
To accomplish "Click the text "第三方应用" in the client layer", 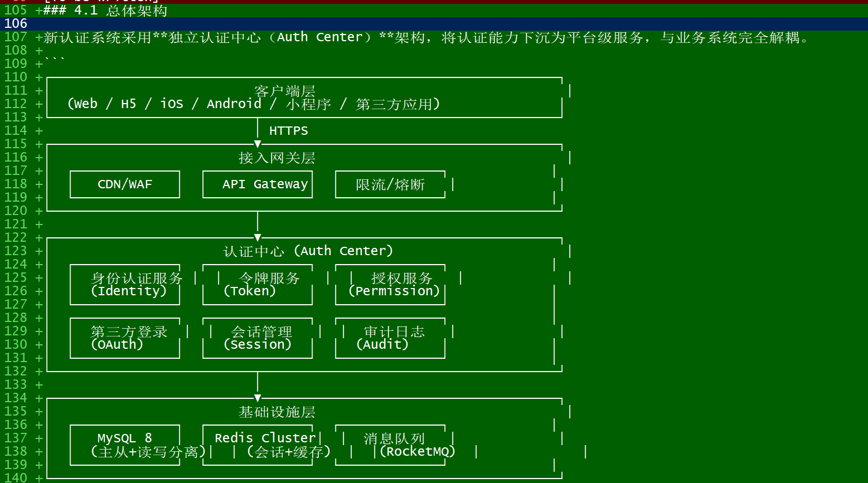I will 394,104.
